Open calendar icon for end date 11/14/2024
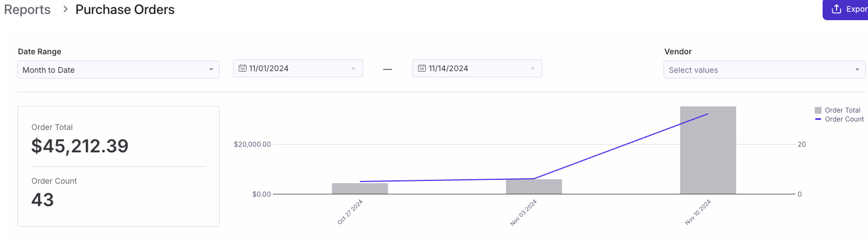Screen dimensions: 868x242 click(x=422, y=68)
